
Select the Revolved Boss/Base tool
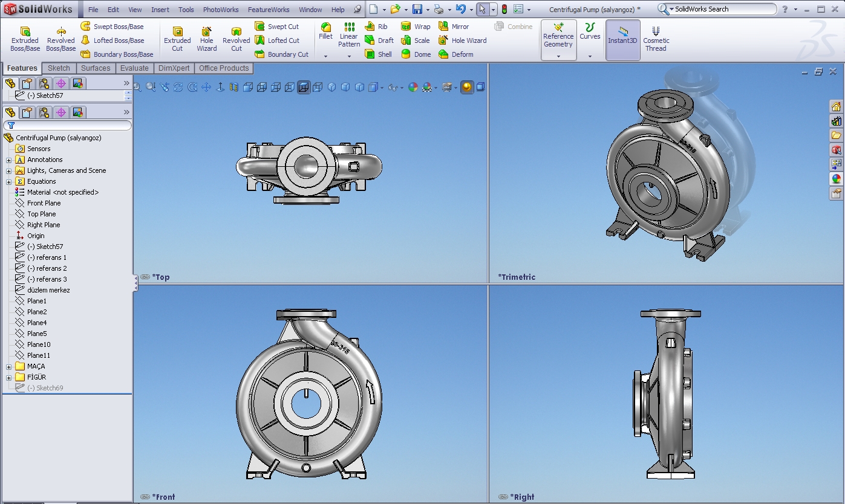[61, 39]
